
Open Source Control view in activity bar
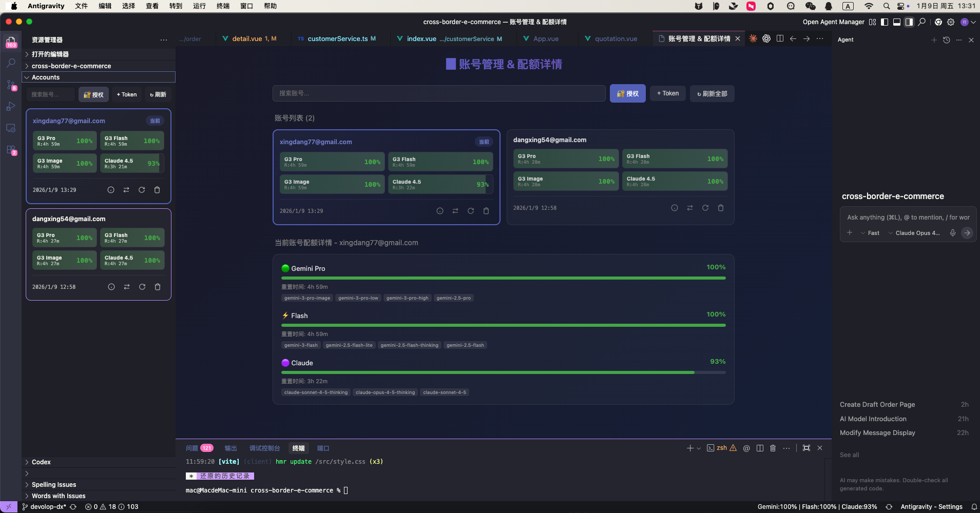click(x=11, y=85)
